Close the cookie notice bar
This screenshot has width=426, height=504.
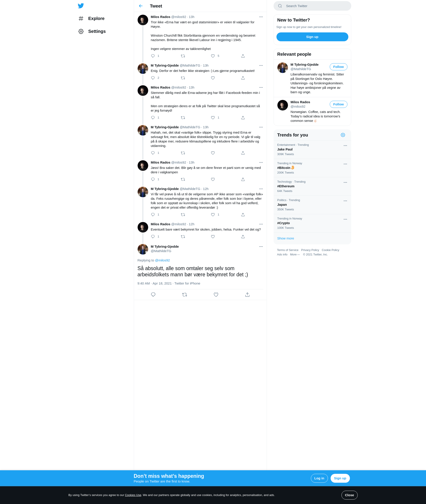349,495
